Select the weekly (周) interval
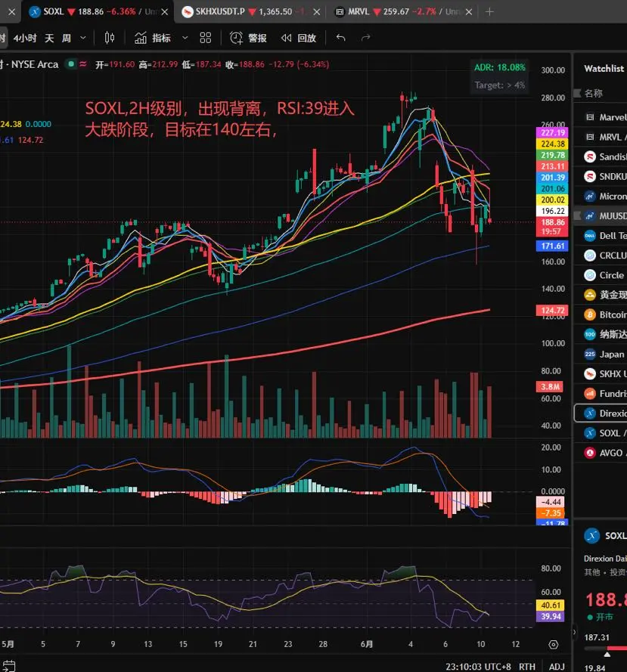The image size is (627, 672). [67, 38]
